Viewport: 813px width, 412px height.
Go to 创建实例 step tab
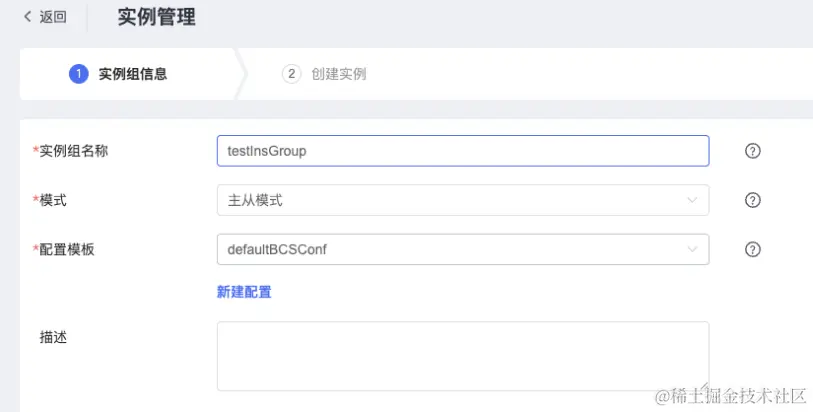click(x=339, y=74)
